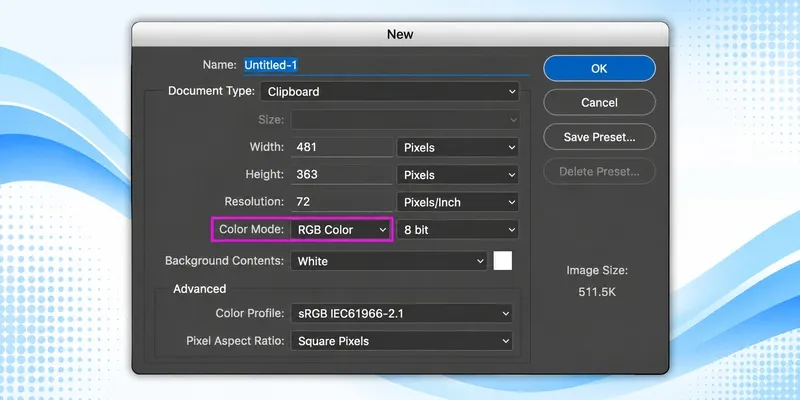Click the Color Mode label
Image resolution: width=800 pixels, height=400 pixels.
pos(251,230)
